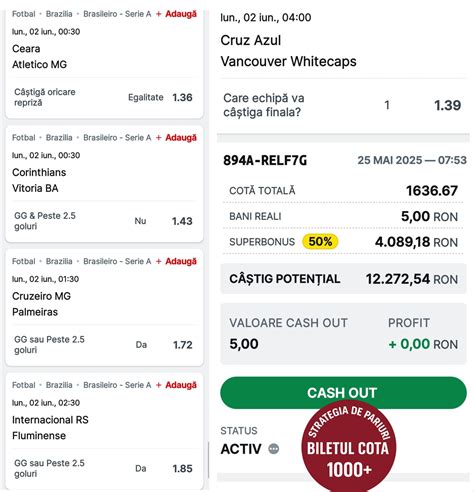
Task: Click the yellow 50% superbonus badge
Action: click(x=320, y=242)
